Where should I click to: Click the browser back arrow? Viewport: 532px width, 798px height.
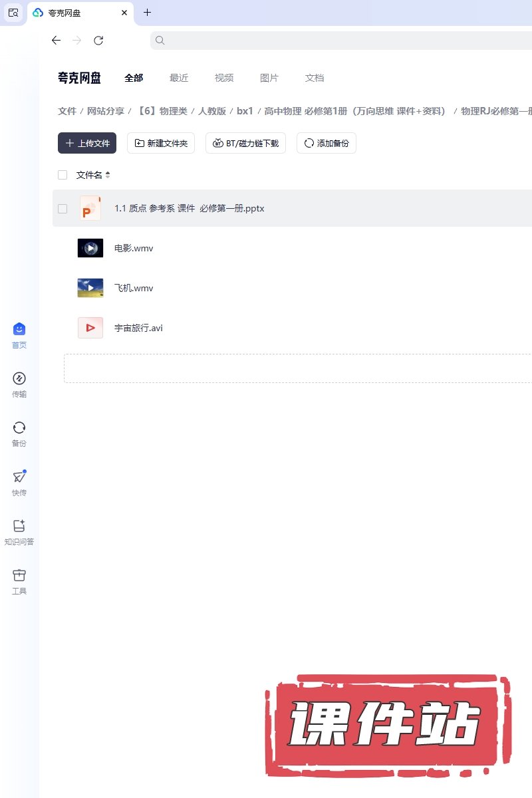(56, 41)
